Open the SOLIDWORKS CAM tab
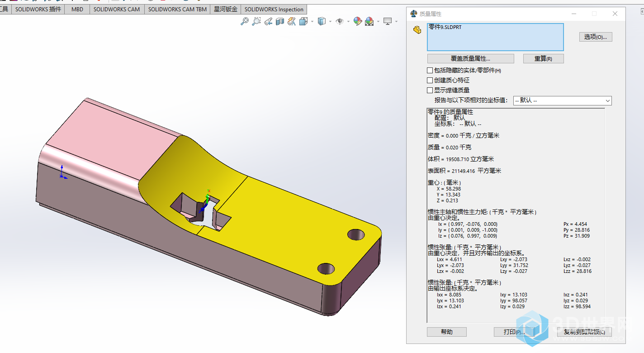644x353 pixels. (x=117, y=9)
